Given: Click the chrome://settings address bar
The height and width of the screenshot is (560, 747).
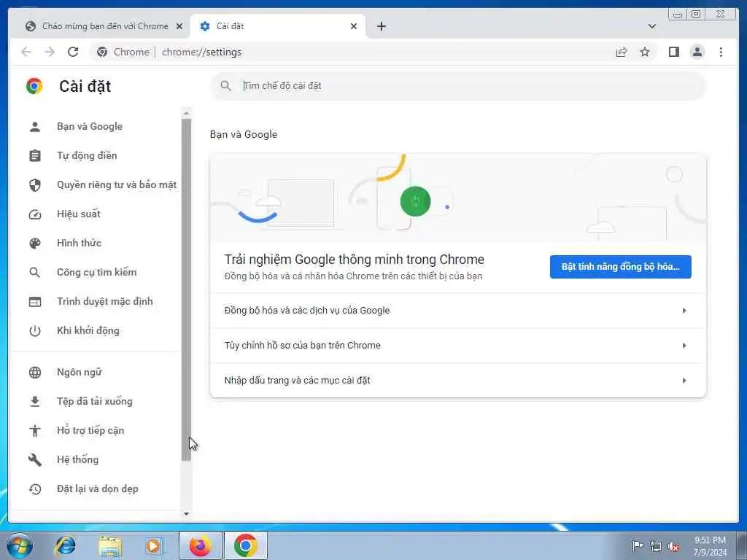Looking at the screenshot, I should click(x=201, y=52).
